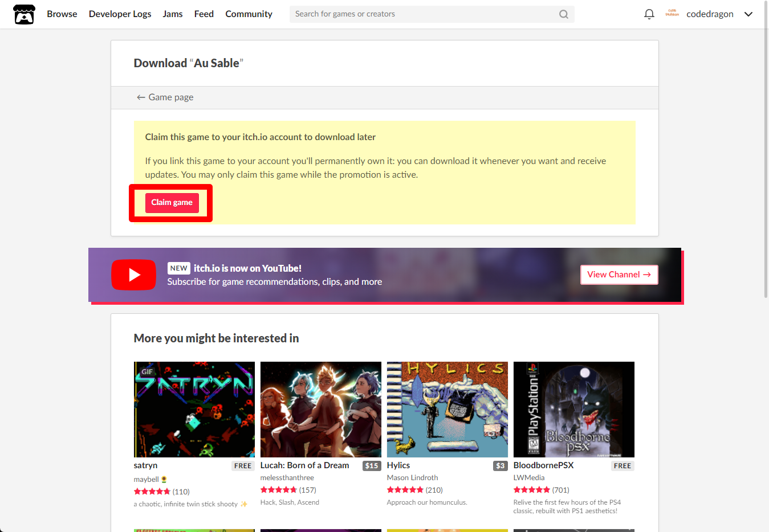Focus the games or creators search field
Viewport: 769px width, 532px height.
click(432, 14)
